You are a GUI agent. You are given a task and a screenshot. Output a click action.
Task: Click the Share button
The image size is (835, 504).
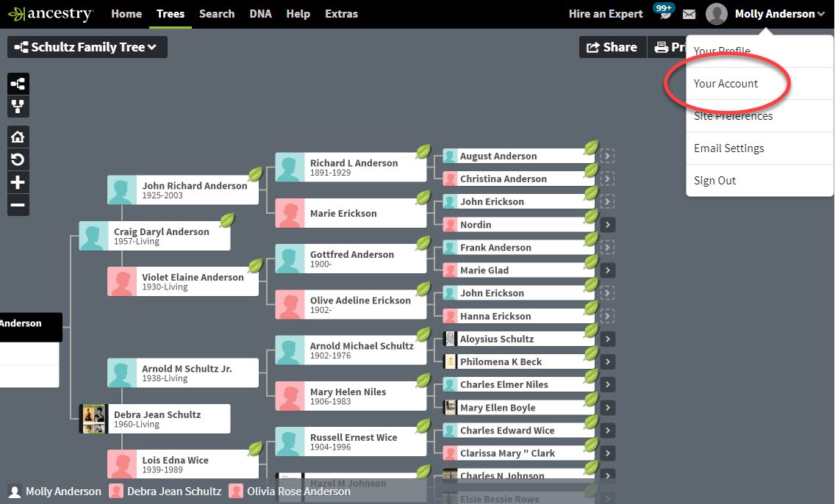point(612,47)
